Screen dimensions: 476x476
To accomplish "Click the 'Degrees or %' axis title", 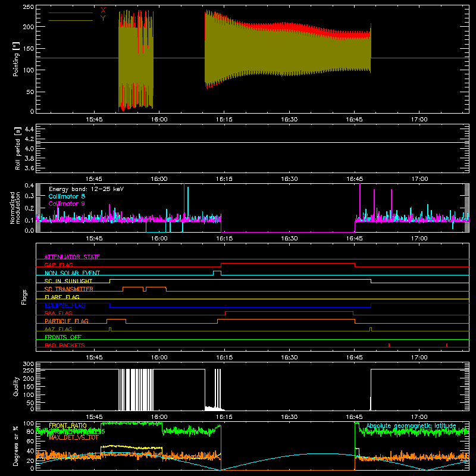I will click(x=15, y=446).
